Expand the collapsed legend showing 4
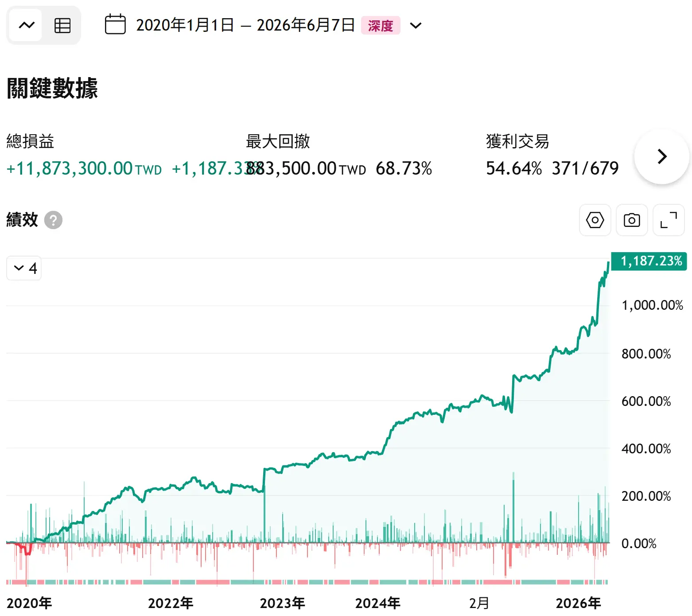Viewport: 692px width, 616px height. (24, 268)
